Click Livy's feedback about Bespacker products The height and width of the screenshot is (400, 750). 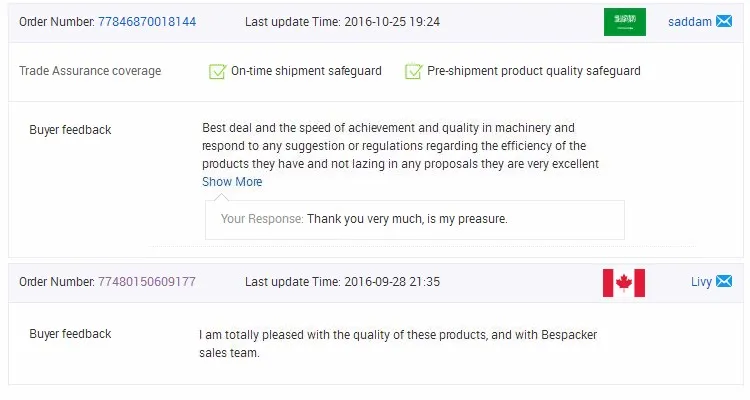[x=398, y=344]
